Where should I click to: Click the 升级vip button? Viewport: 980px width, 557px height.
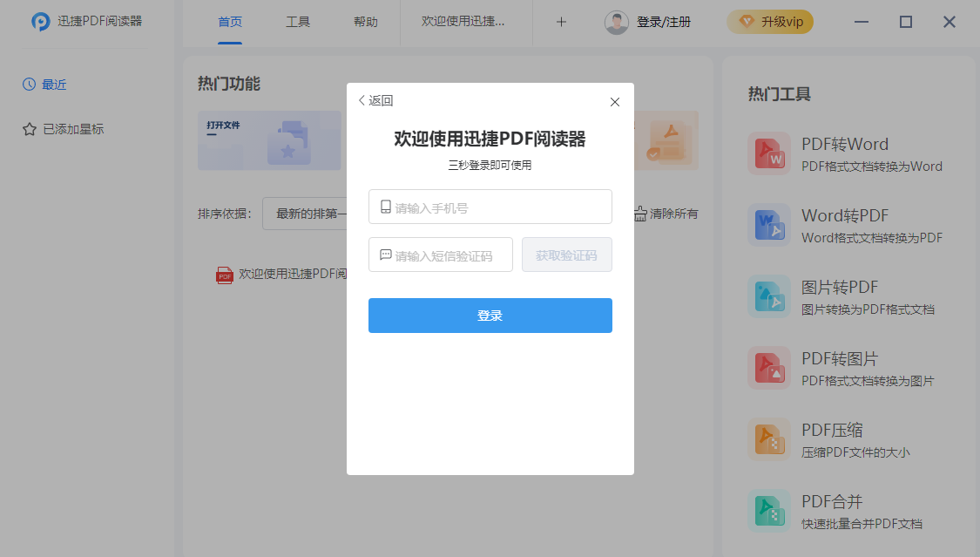pos(770,22)
